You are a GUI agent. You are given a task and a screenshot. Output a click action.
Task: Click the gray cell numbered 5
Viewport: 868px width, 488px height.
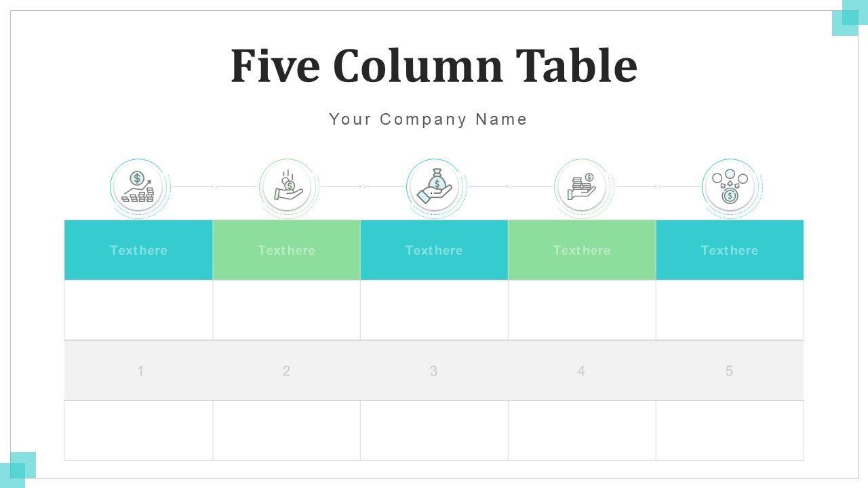point(729,371)
